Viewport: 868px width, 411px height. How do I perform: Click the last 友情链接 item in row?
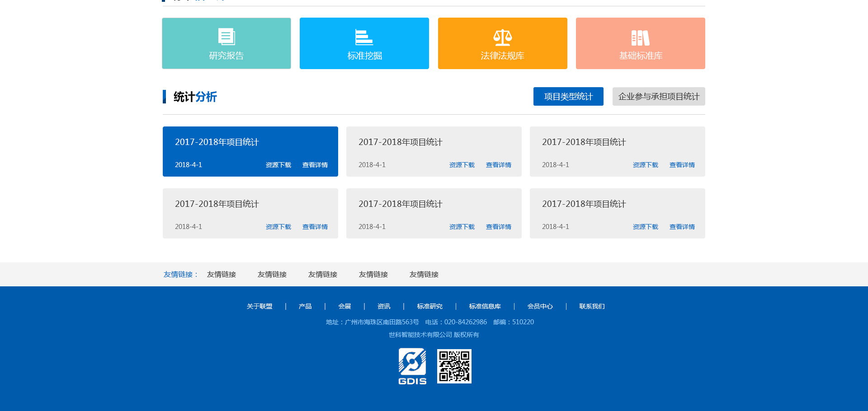coord(424,275)
